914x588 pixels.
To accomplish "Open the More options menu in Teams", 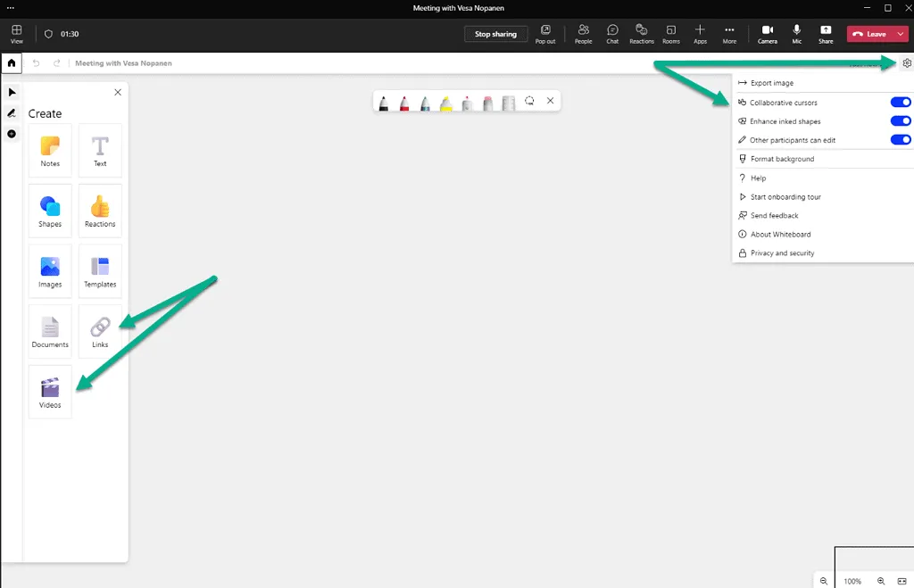I will [729, 34].
